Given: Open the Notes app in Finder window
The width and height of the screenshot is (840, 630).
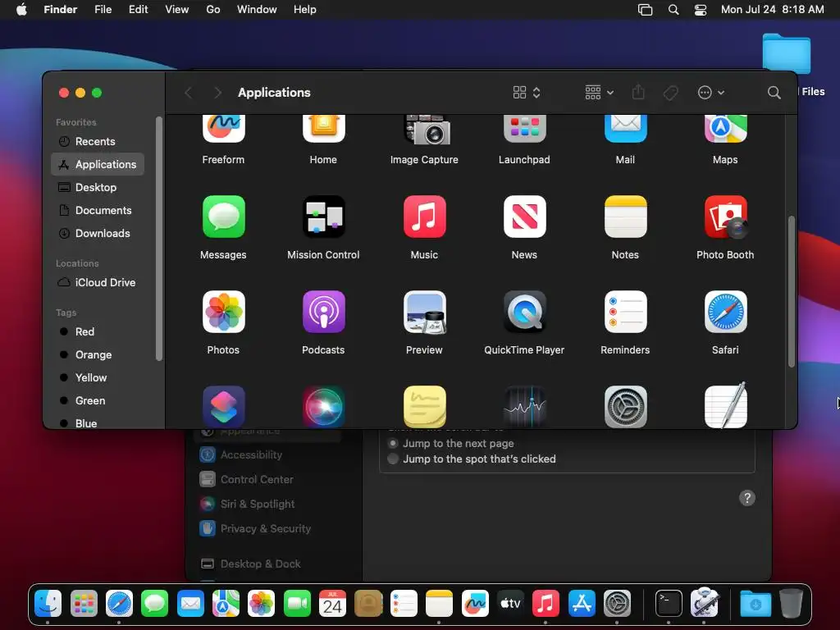Looking at the screenshot, I should tap(625, 217).
